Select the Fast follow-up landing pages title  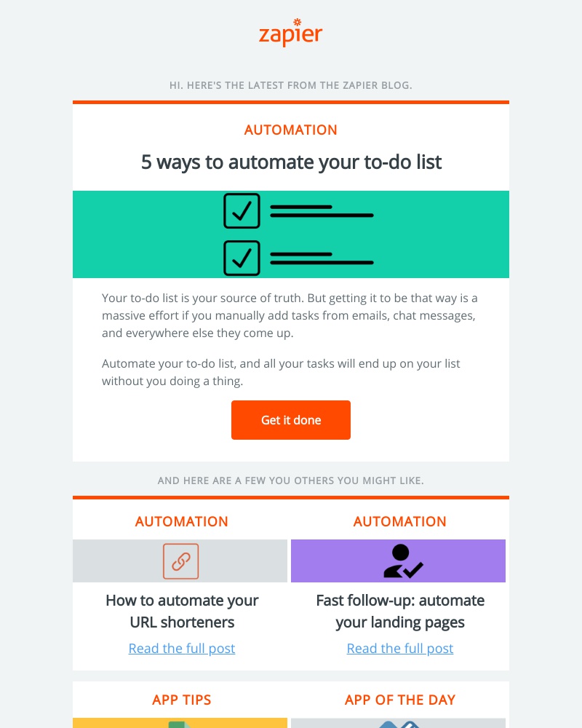tap(400, 612)
